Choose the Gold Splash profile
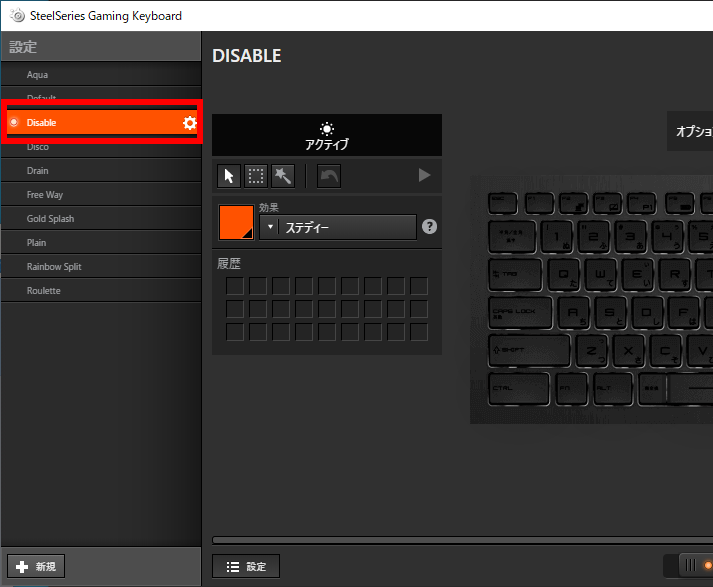The image size is (713, 587). 101,219
